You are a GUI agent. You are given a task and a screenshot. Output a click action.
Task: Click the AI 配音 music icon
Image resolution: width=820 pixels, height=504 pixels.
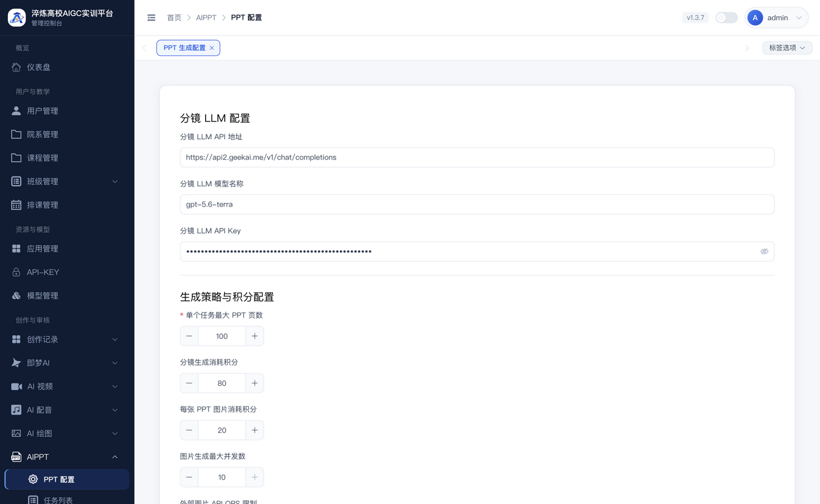click(x=16, y=410)
